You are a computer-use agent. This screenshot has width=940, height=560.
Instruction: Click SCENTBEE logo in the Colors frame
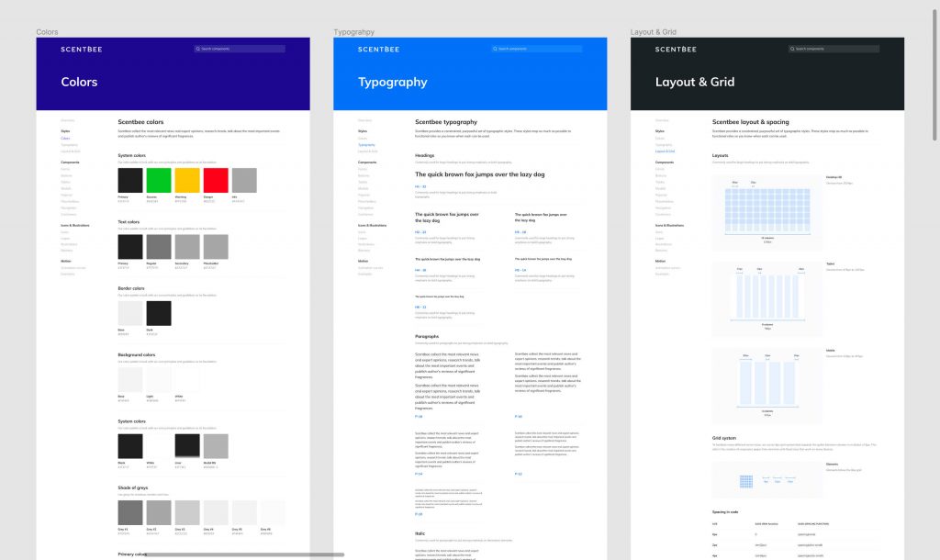point(82,50)
